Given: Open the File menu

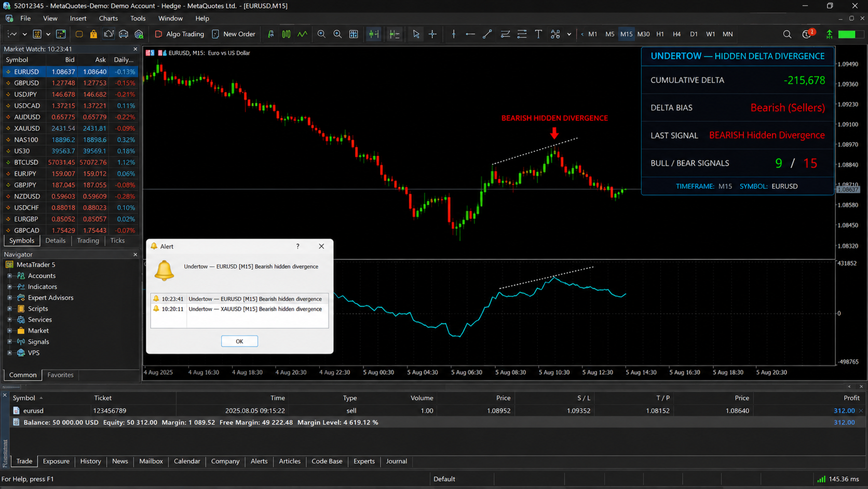Looking at the screenshot, I should coord(25,18).
